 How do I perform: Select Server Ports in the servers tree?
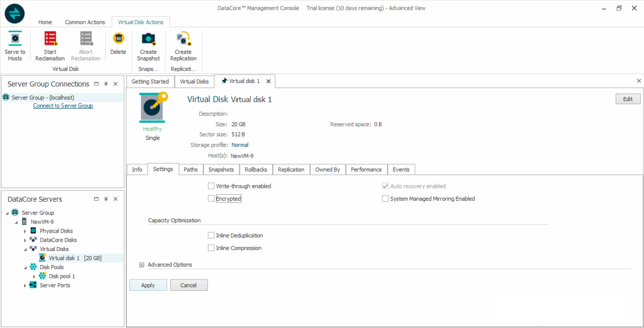(55, 285)
